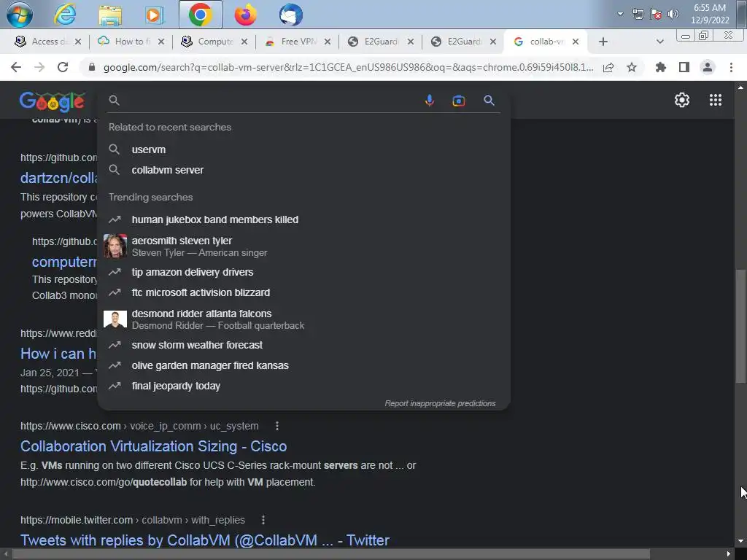
Task: Share this page icon in address bar
Action: [x=608, y=67]
